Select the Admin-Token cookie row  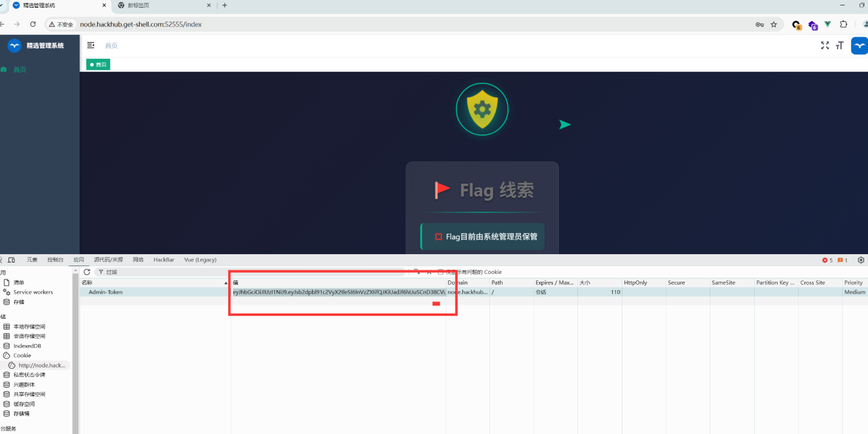coord(105,292)
